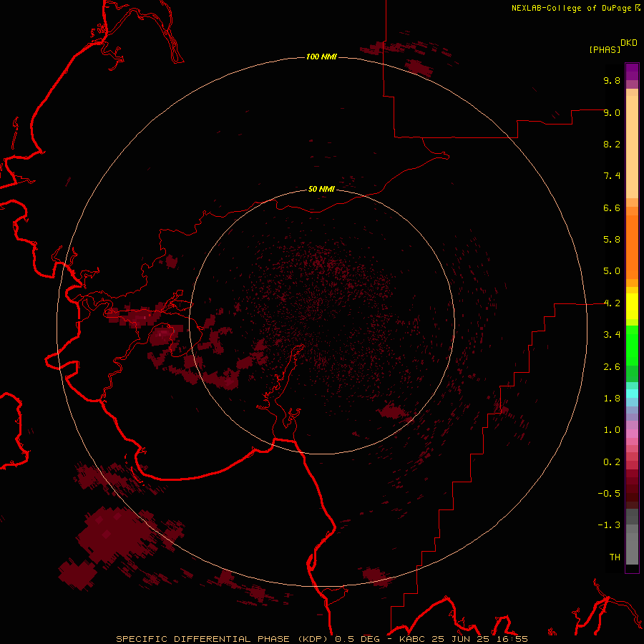Click the NEXLAB-College of DuPage credit text
644x644 pixels.
coord(572,8)
